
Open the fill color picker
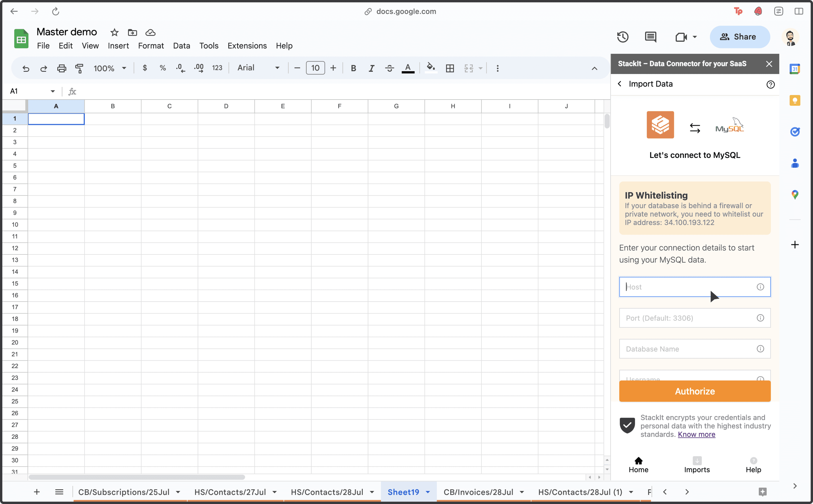431,68
